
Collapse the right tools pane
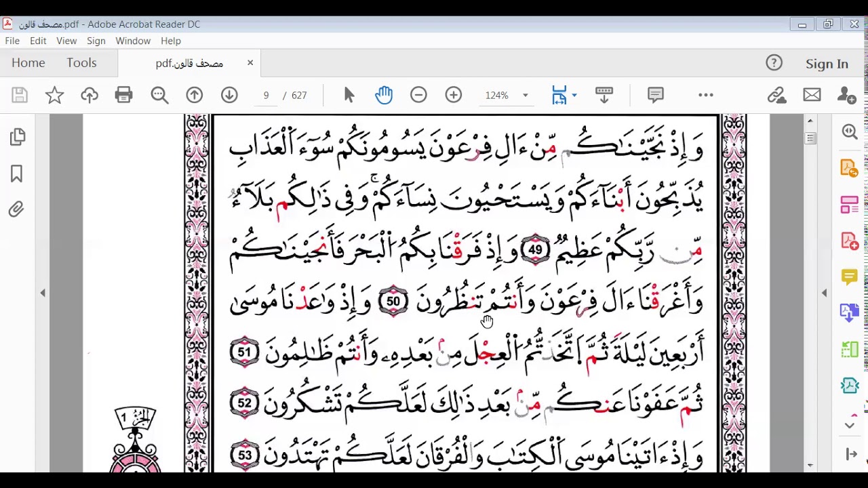852,454
